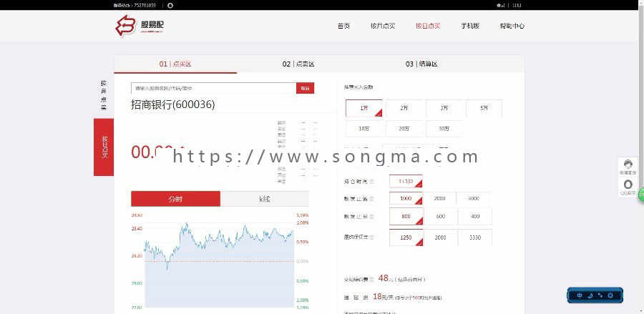
Task: Open the QQ customer service widget
Action: [x=628, y=187]
